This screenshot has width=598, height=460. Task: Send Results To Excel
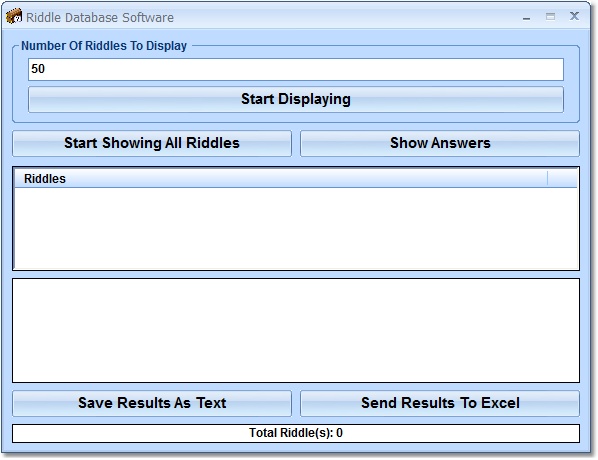(440, 403)
